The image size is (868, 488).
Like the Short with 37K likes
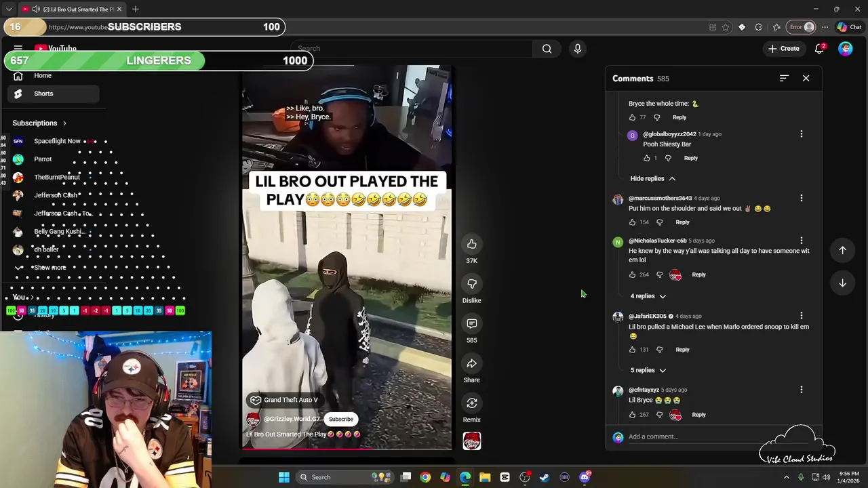pos(471,244)
